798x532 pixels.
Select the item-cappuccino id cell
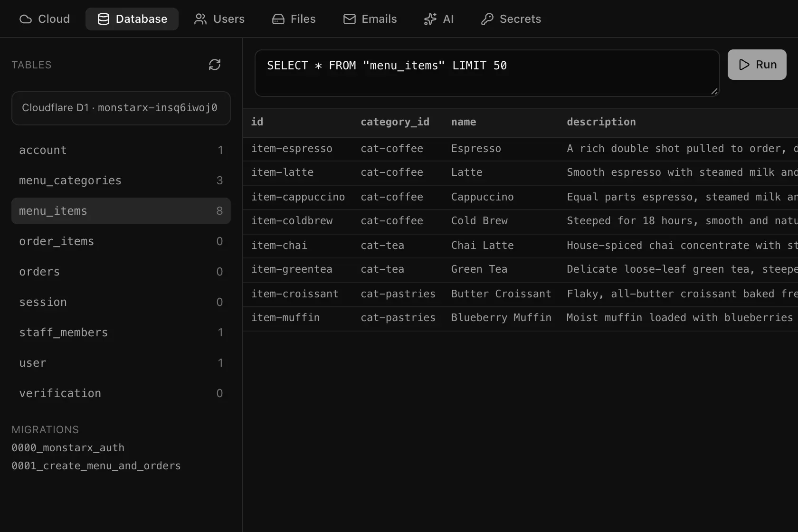click(x=298, y=198)
